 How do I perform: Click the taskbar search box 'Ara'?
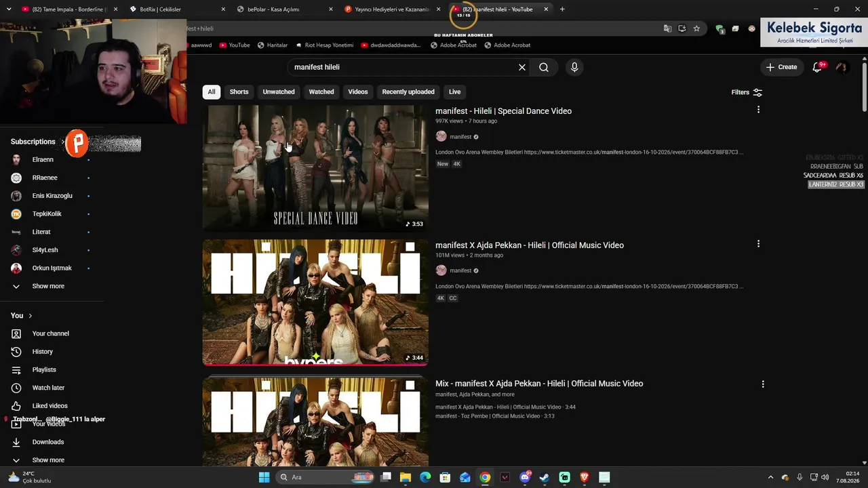point(324,477)
